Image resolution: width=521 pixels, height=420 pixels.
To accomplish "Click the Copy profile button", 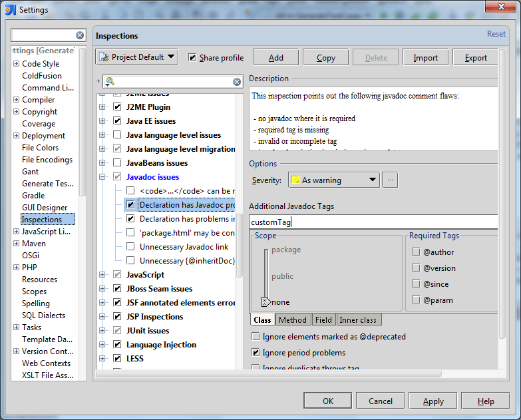I will (325, 57).
